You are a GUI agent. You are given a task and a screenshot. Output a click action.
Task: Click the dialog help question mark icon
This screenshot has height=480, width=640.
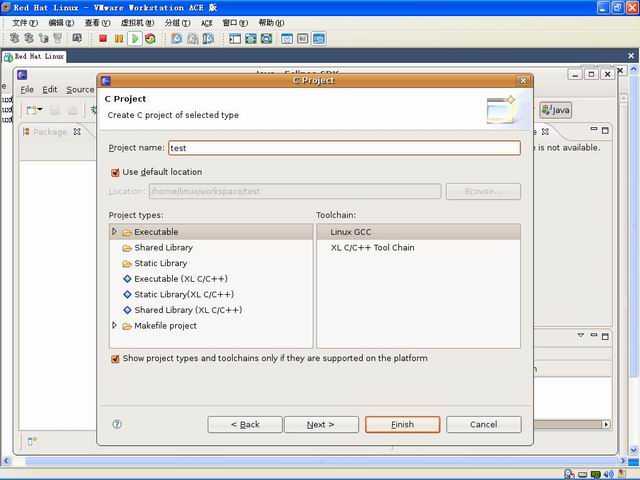pos(117,424)
